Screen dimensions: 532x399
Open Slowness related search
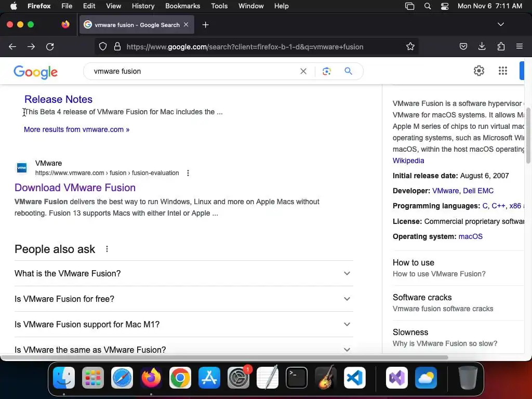pos(458,338)
